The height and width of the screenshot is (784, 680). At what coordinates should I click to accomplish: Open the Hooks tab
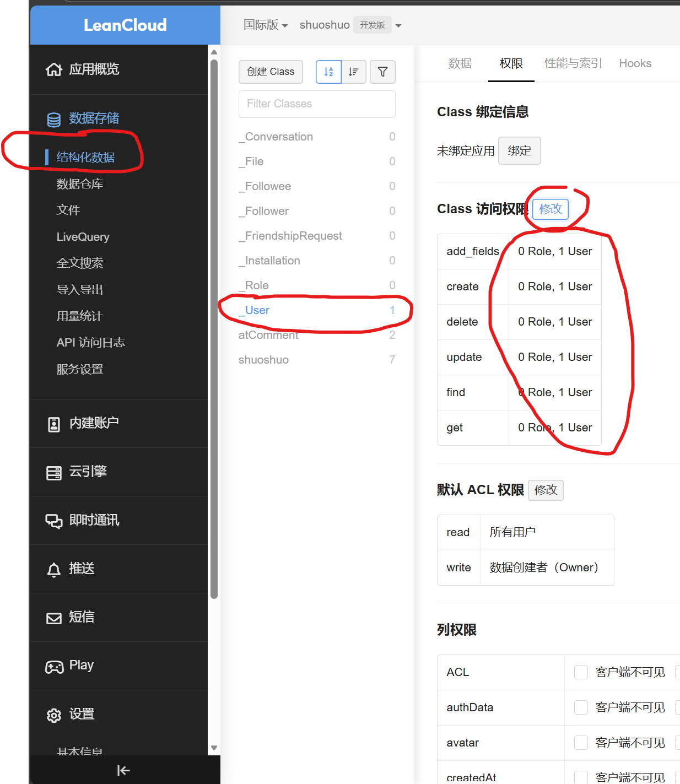(635, 63)
